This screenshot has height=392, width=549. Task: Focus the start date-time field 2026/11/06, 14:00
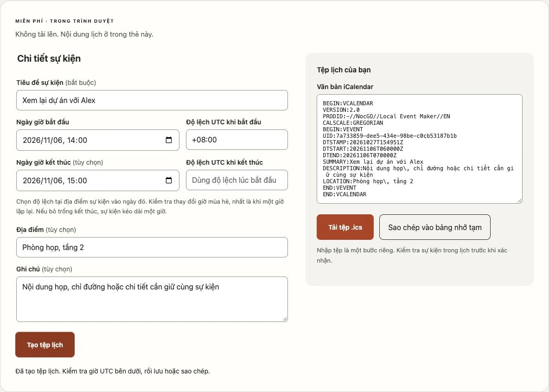point(98,140)
